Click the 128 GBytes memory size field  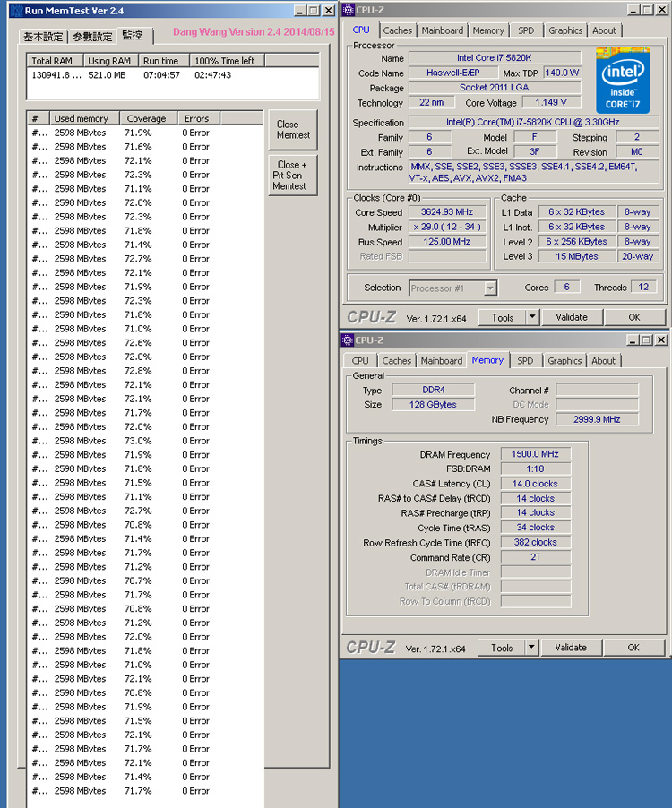(433, 405)
